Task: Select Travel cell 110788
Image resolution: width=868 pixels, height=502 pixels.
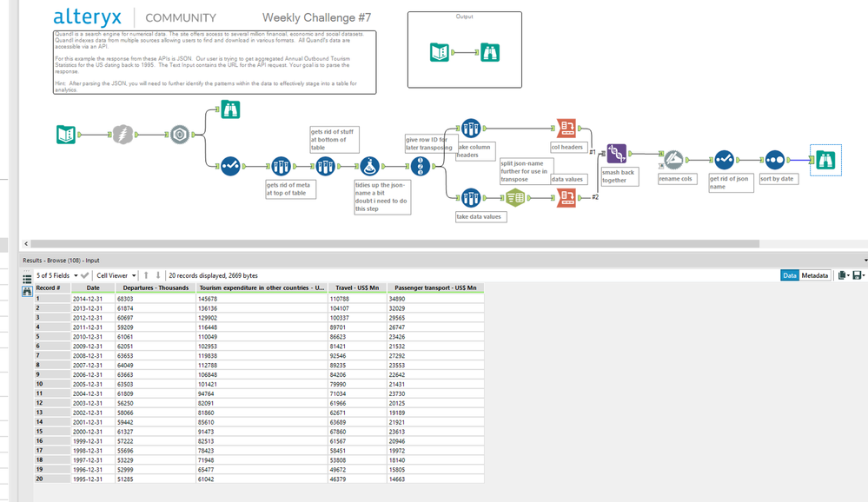Action: 357,299
